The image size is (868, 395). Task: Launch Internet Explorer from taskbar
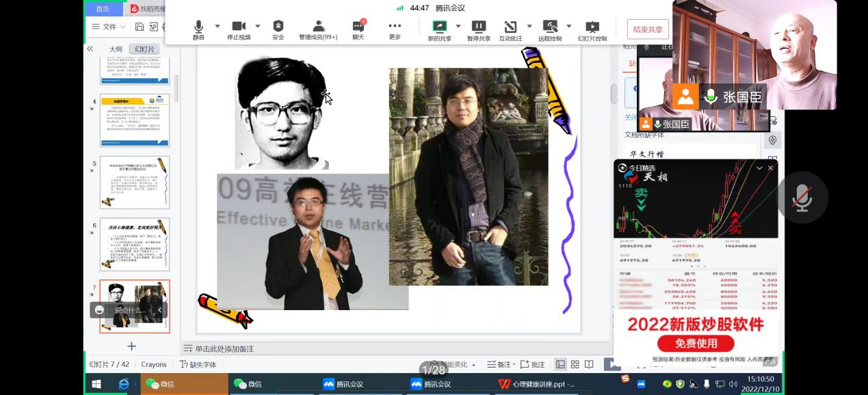point(124,384)
